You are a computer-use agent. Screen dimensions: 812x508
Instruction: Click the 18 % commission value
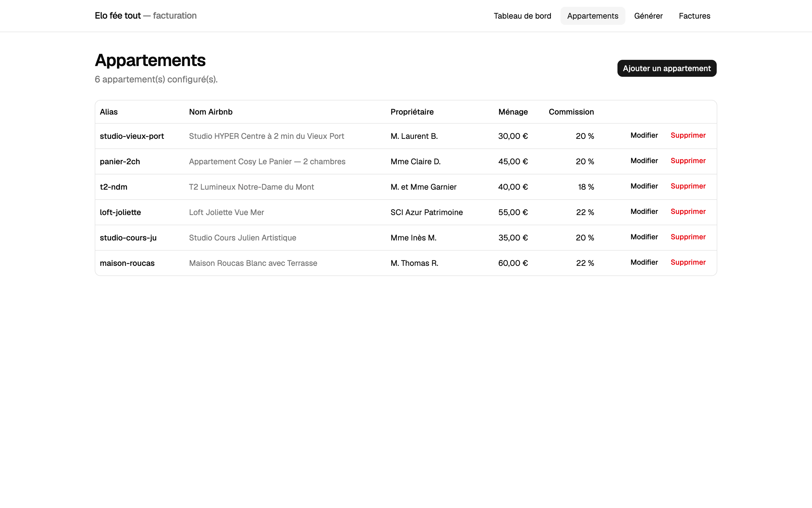(586, 187)
